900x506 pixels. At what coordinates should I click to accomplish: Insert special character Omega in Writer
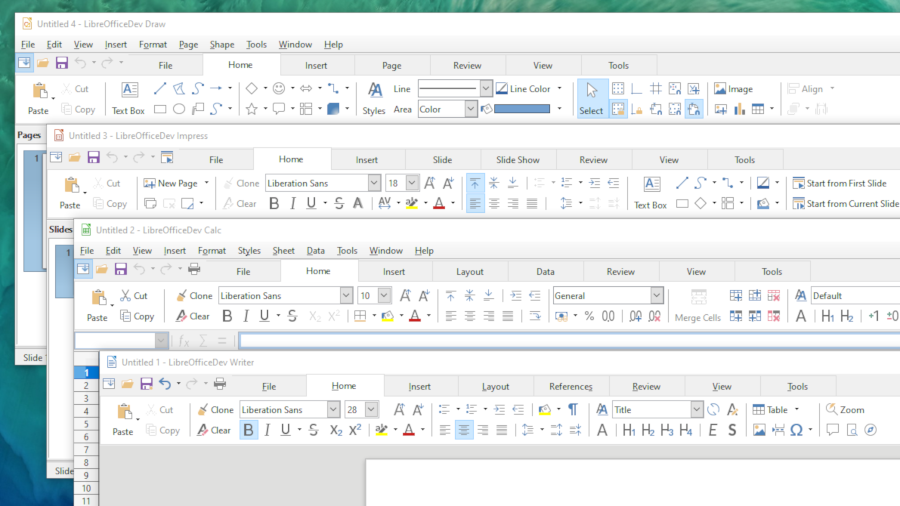pyautogui.click(x=797, y=430)
